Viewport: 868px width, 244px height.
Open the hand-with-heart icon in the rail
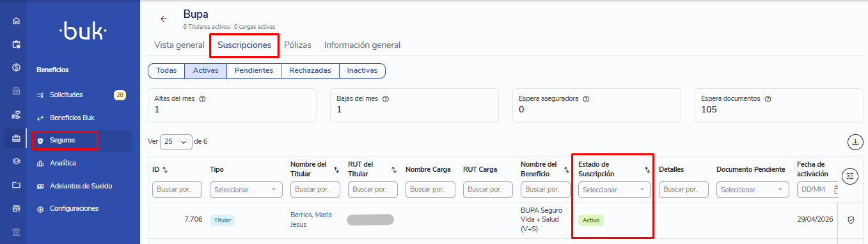[x=16, y=114]
